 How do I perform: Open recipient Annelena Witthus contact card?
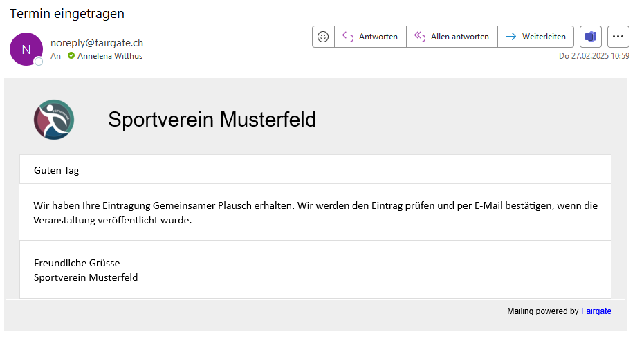click(110, 56)
